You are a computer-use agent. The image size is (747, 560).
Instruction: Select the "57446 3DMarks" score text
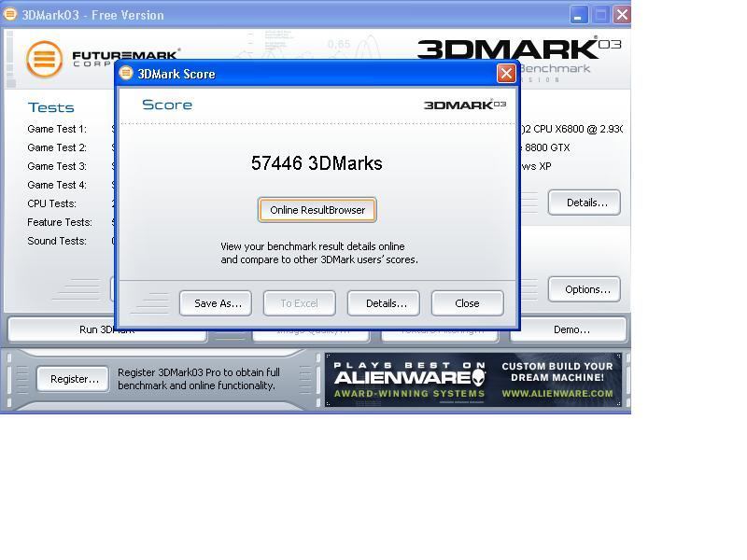[x=317, y=163]
